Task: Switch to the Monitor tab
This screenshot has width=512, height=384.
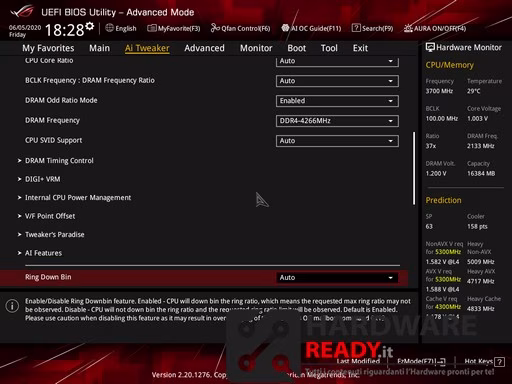Action: coord(256,48)
